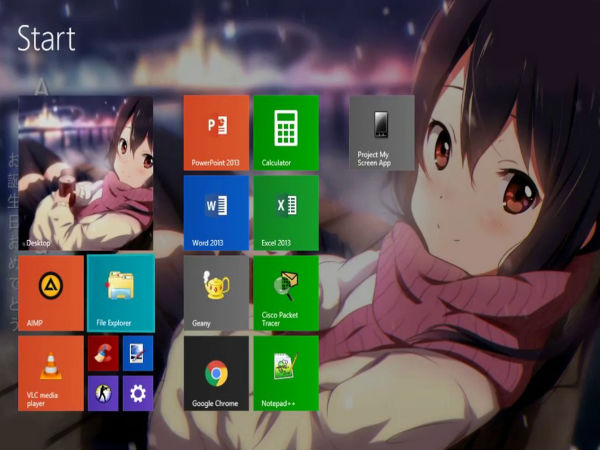Viewport: 600px width, 450px height.
Task: Click the "Cisco Packet Tracer" text label
Action: pos(278,320)
